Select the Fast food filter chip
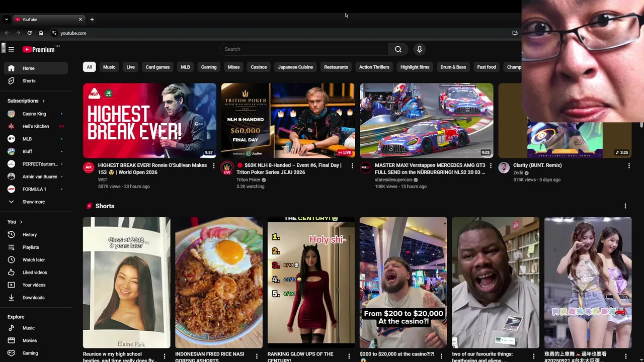This screenshot has width=644, height=362. (487, 67)
